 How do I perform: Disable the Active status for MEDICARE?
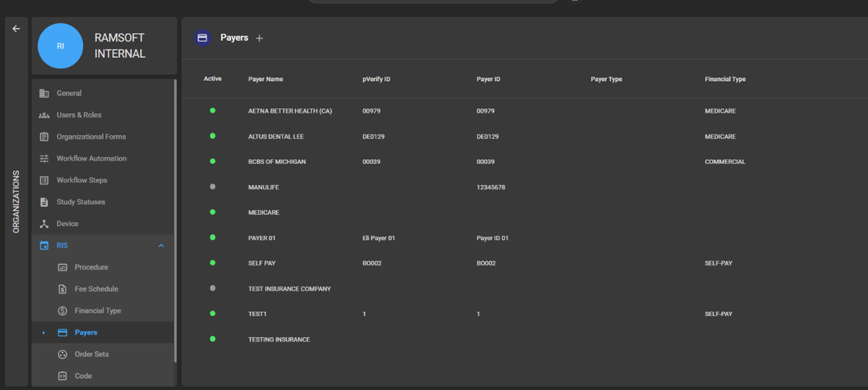click(212, 212)
